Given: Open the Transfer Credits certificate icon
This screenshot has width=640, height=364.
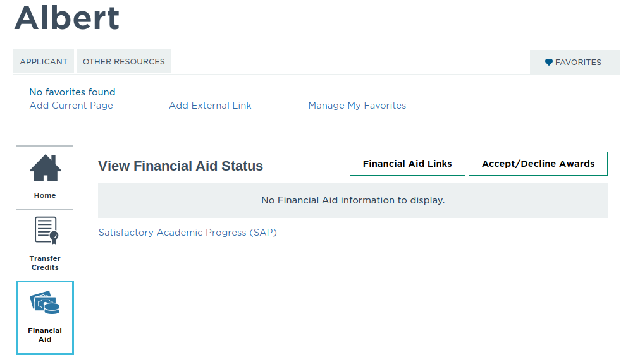Looking at the screenshot, I should click(45, 231).
